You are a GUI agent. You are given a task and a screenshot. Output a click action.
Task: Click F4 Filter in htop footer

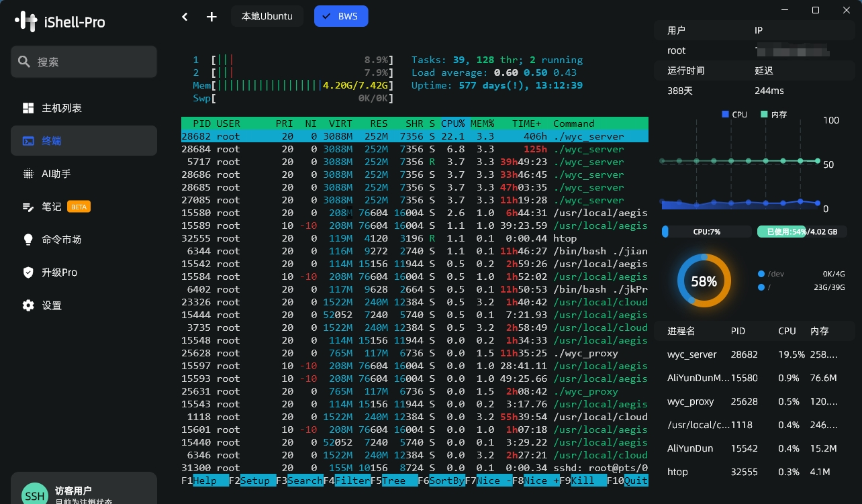pos(346,481)
